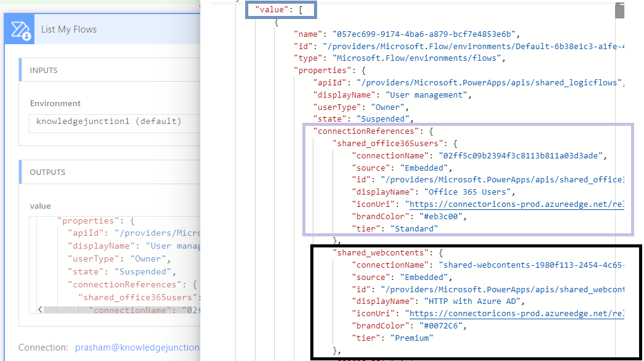This screenshot has width=644, height=361.
Task: Click "apiId" line in left value box
Action: pyautogui.click(x=134, y=233)
